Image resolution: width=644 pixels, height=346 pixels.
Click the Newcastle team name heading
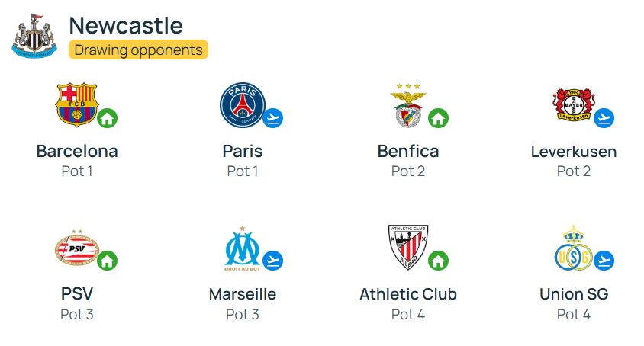point(126,25)
